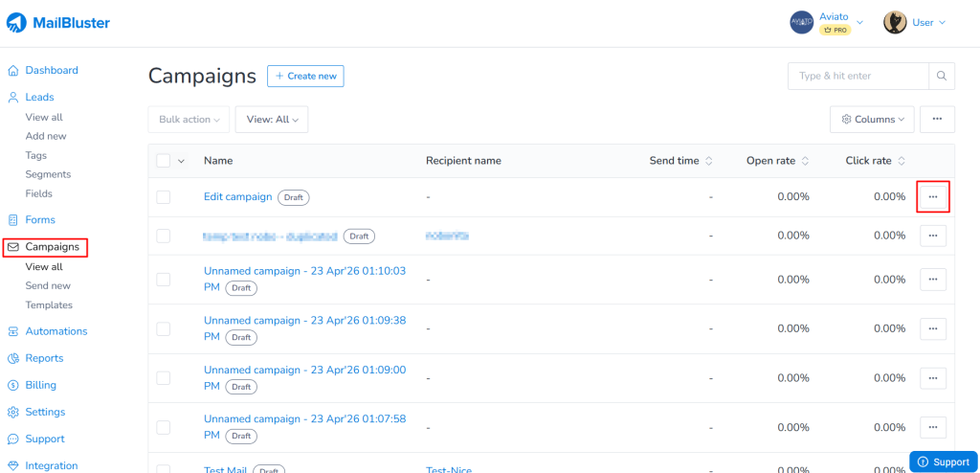This screenshot has height=473, width=980.
Task: Open Fields in sidebar
Action: [38, 194]
